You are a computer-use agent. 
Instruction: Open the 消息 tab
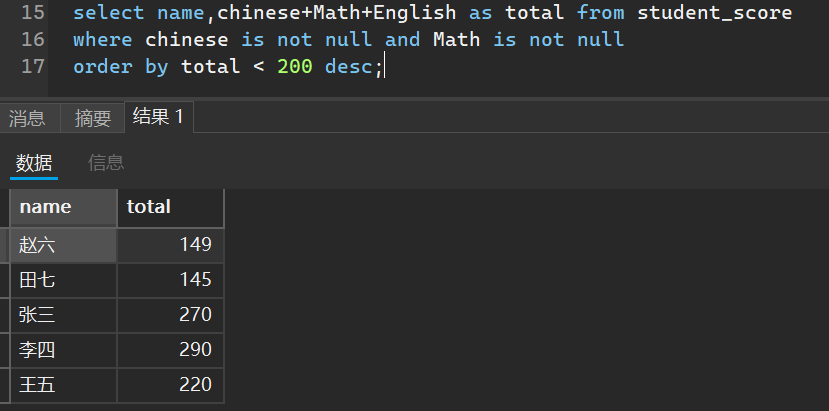pyautogui.click(x=27, y=118)
